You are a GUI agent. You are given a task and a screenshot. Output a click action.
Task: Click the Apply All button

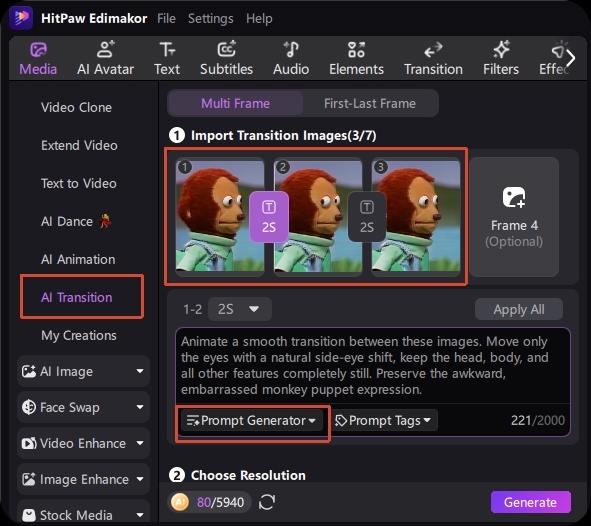519,309
